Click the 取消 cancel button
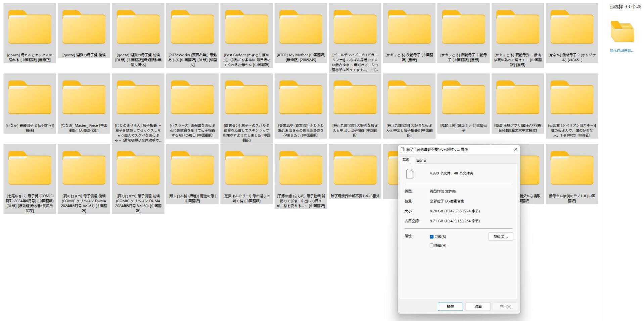644x321 pixels. pyautogui.click(x=478, y=307)
